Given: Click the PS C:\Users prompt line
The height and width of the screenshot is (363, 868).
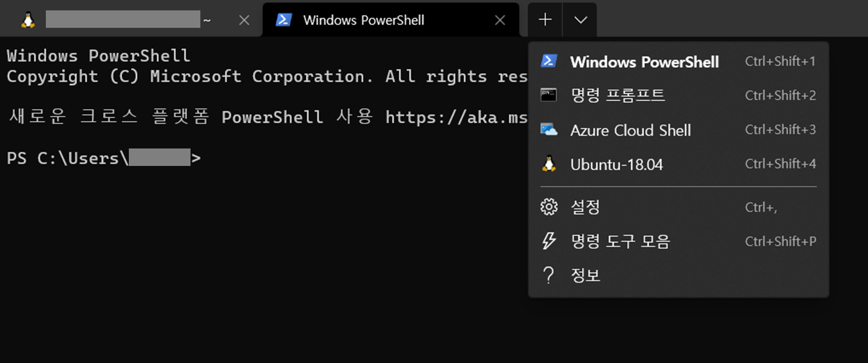Looking at the screenshot, I should click(x=104, y=158).
